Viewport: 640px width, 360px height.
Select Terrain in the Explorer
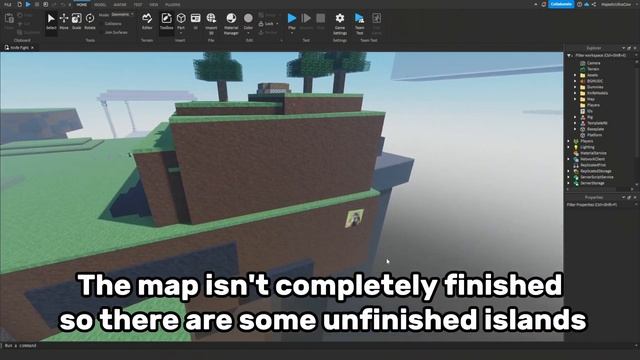tap(593, 69)
